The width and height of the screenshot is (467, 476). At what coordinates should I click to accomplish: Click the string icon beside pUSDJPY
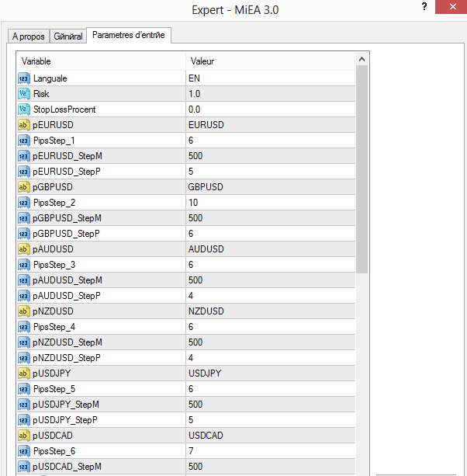pos(23,374)
